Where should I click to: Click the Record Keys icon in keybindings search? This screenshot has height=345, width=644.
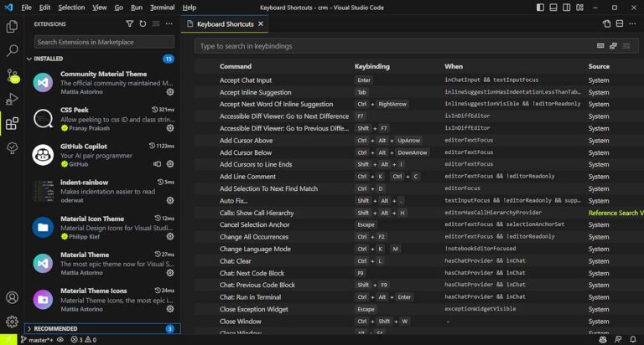(600, 46)
